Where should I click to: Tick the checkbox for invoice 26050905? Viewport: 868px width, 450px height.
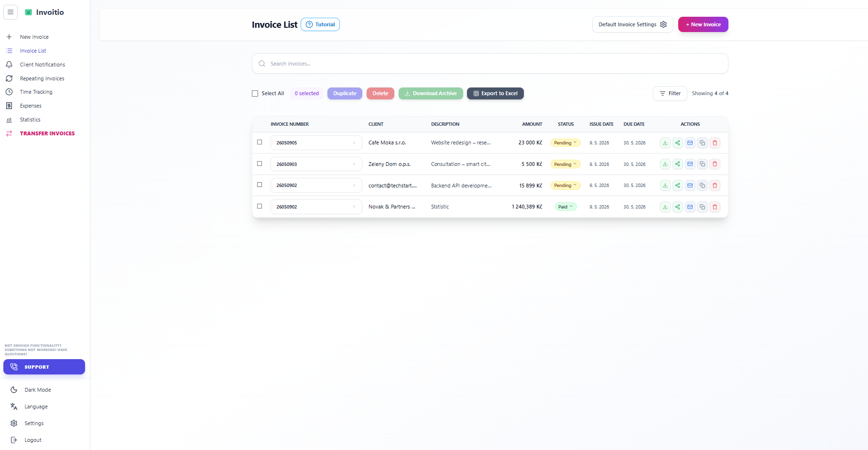click(x=260, y=142)
